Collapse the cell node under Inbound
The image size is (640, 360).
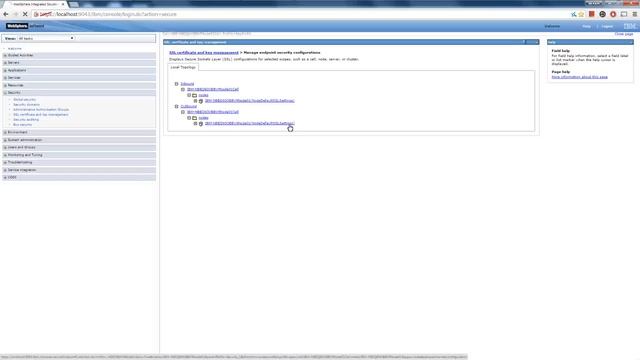[183, 89]
